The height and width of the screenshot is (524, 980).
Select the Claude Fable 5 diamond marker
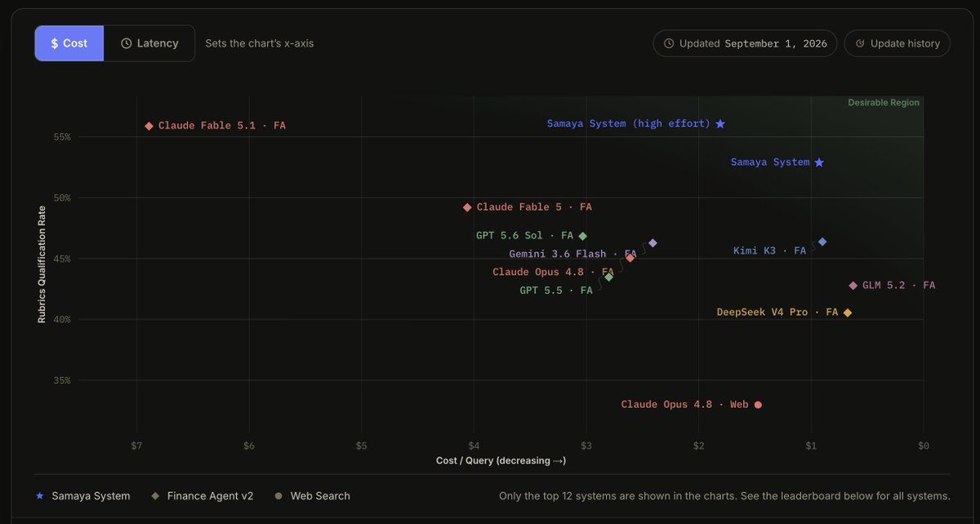[467, 207]
